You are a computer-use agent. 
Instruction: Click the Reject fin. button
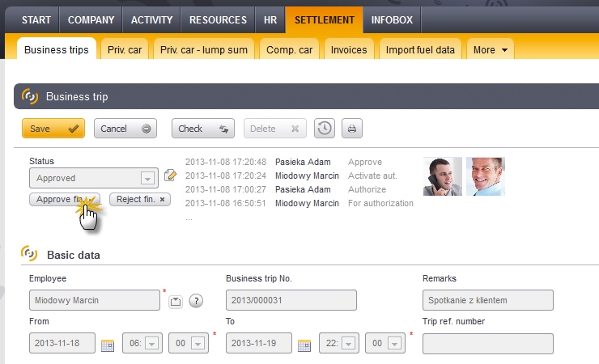coord(140,199)
